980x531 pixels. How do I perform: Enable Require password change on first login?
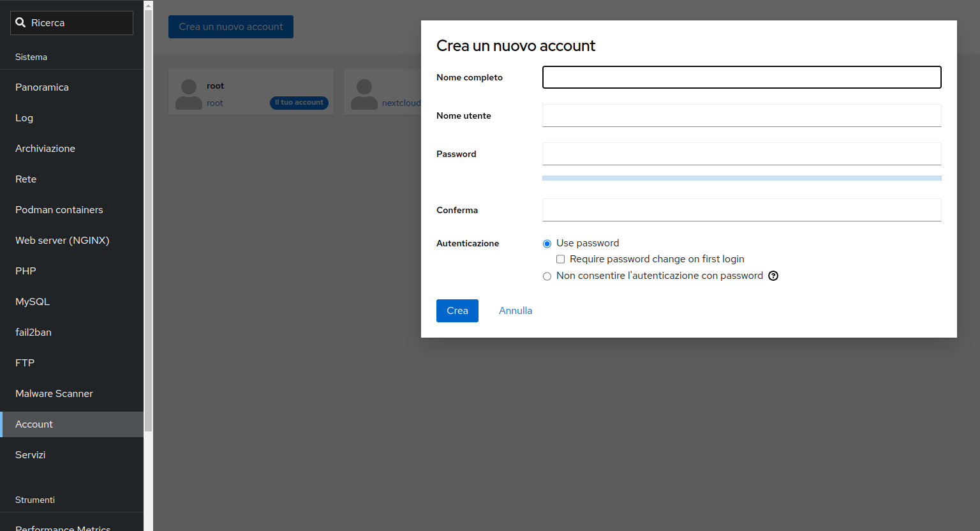560,259
